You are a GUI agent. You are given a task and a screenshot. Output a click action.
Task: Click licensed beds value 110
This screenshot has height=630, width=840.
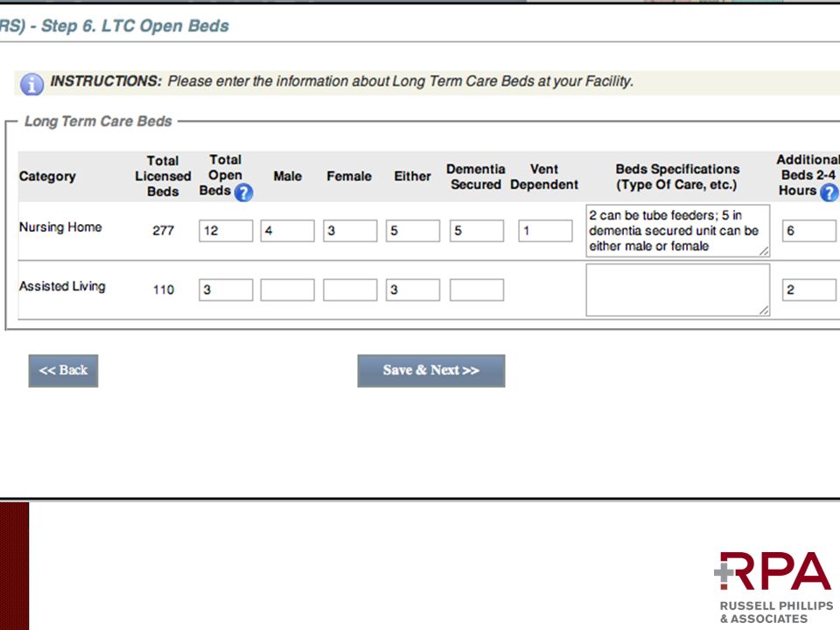pyautogui.click(x=164, y=290)
